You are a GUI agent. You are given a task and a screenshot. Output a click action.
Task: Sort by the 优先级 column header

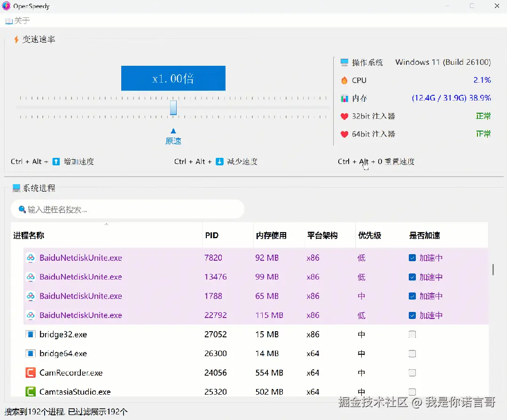(381, 235)
